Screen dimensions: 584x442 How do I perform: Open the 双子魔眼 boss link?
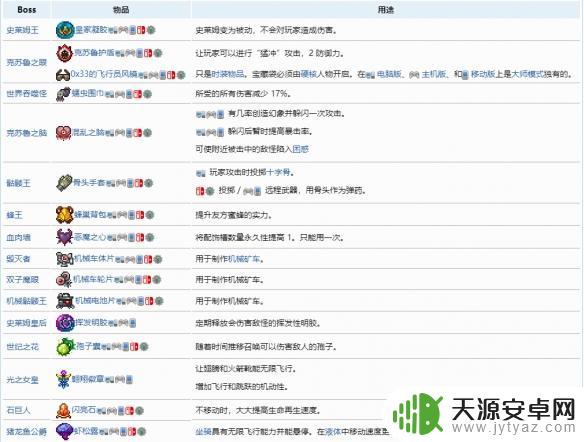click(x=22, y=280)
